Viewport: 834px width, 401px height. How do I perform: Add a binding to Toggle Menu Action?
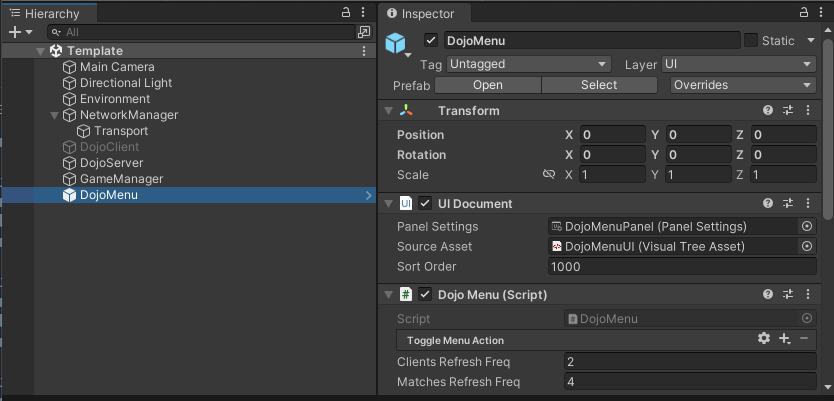(785, 338)
